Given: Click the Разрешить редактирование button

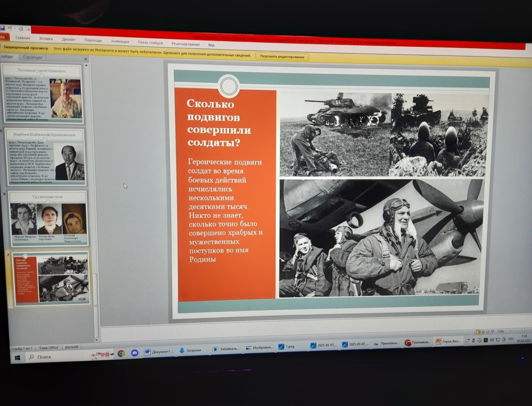Looking at the screenshot, I should [x=282, y=57].
